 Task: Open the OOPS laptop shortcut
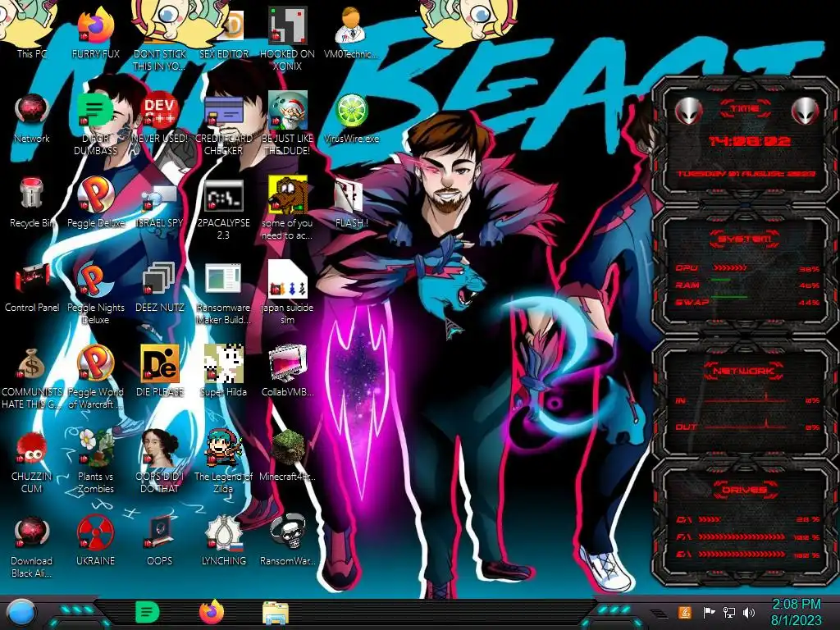coord(160,541)
